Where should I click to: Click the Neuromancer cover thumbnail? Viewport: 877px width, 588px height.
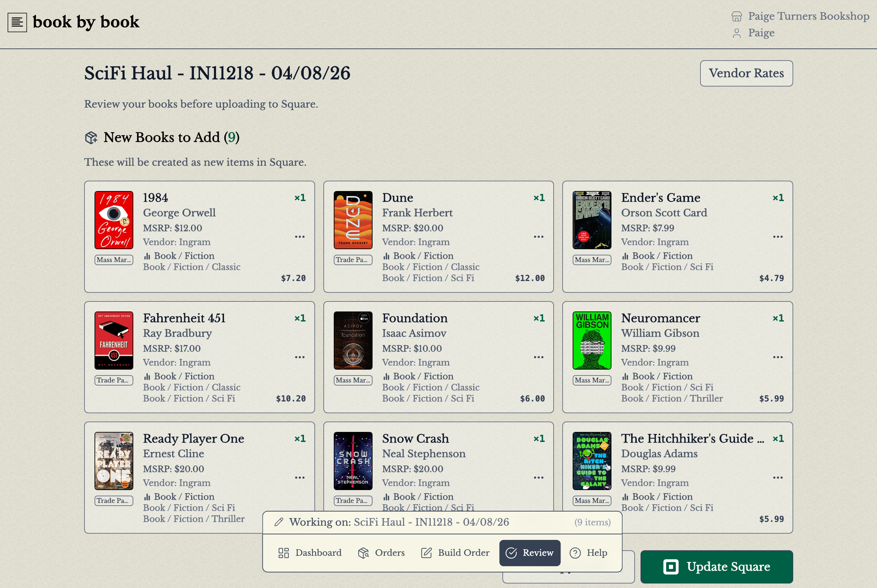coord(592,341)
